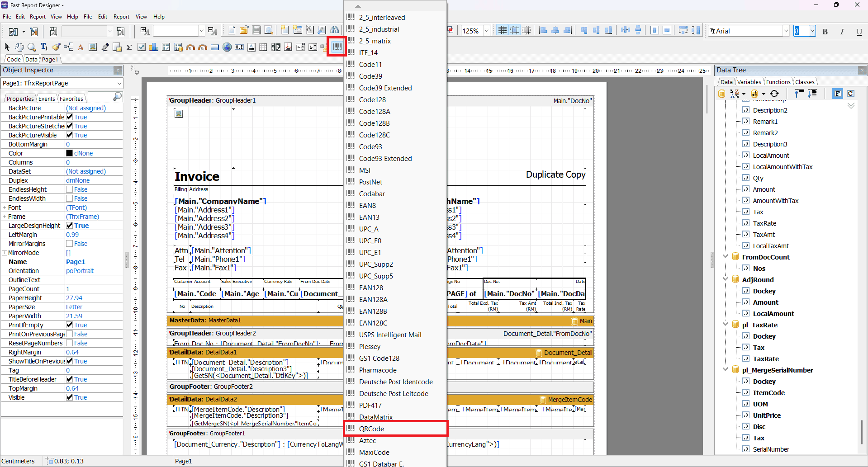Open the Arial font name dropdown

[786, 31]
